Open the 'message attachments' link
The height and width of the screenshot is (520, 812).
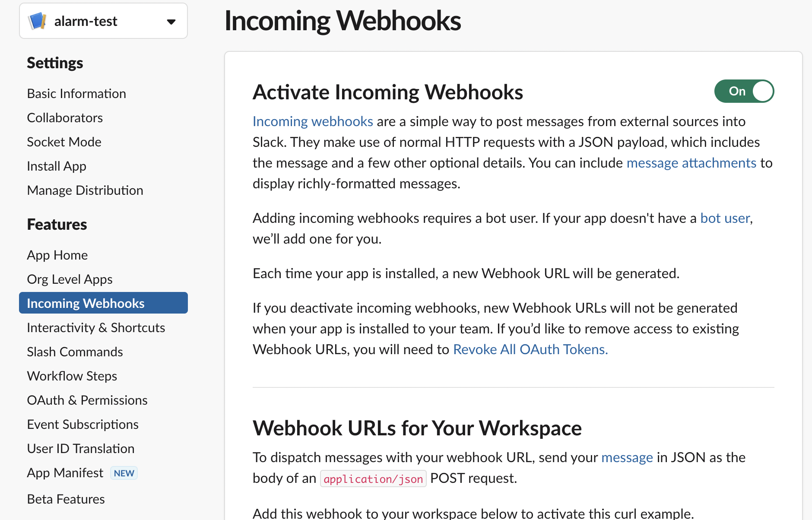click(x=691, y=163)
